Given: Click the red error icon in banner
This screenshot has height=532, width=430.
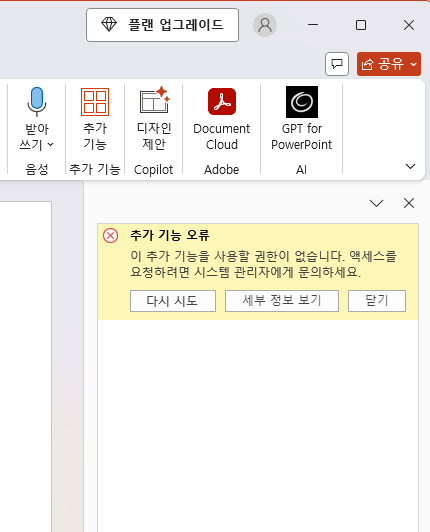Looking at the screenshot, I should point(111,235).
